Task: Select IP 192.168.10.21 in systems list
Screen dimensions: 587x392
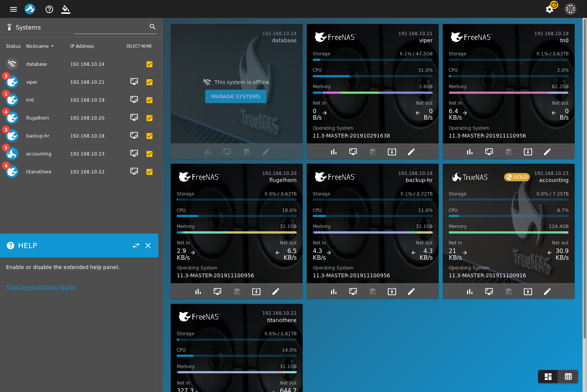Action: (x=87, y=82)
